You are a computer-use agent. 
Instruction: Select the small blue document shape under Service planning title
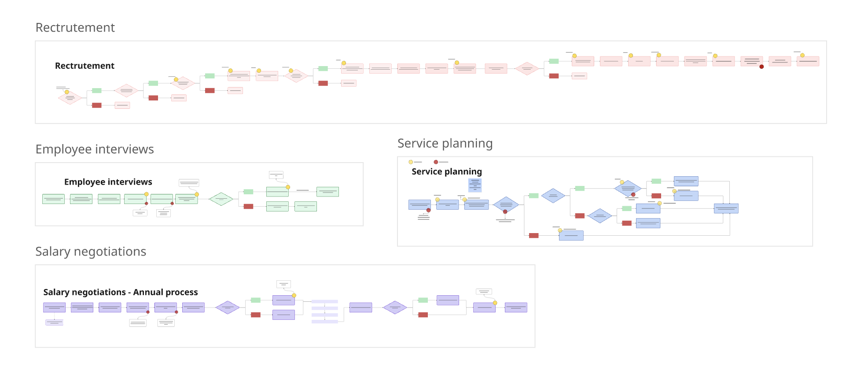(475, 185)
